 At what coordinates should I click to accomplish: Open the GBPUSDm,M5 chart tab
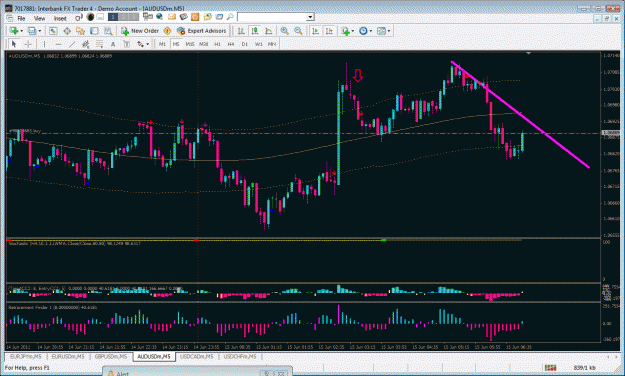[111, 356]
